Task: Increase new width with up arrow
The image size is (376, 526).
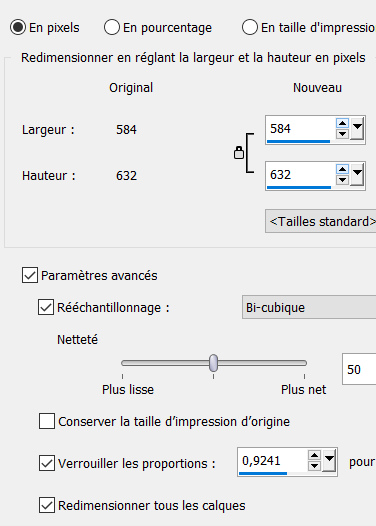Action: point(342,123)
